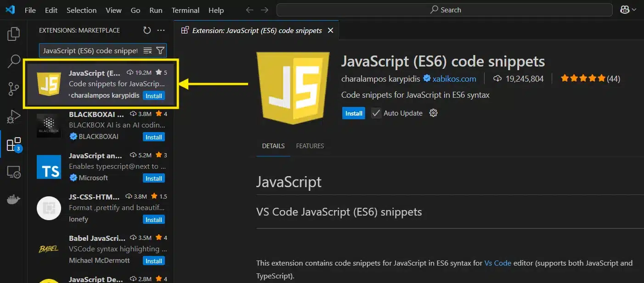Clear extensions search results
The height and width of the screenshot is (283, 644).
pos(147,50)
